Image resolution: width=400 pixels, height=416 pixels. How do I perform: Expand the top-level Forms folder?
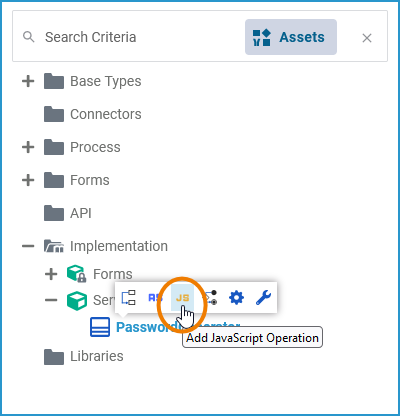click(x=28, y=180)
